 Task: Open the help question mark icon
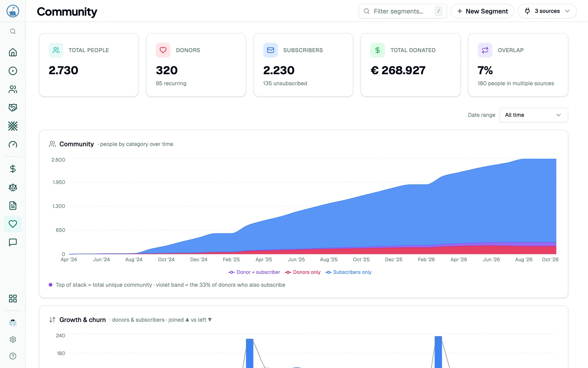point(13,356)
